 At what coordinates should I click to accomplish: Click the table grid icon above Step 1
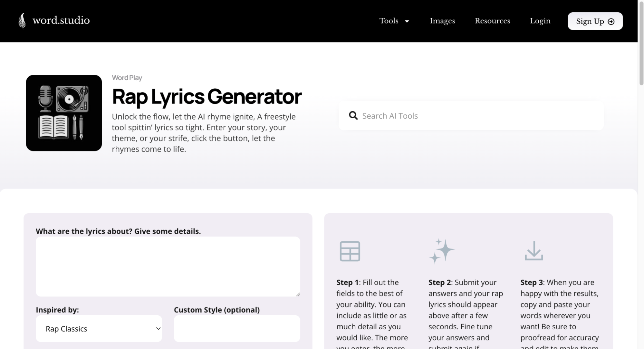350,251
